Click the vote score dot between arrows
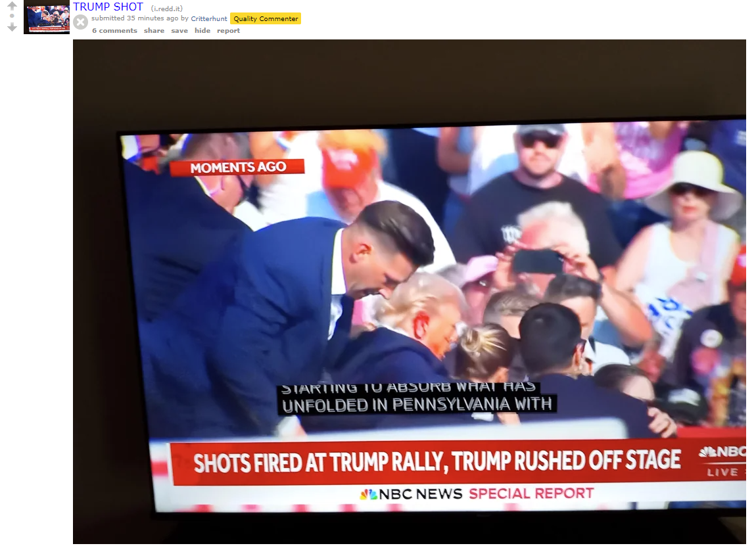The height and width of the screenshot is (550, 756). click(x=12, y=16)
